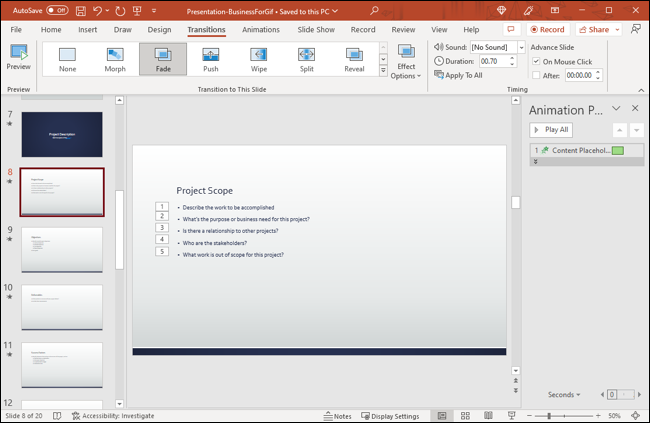The image size is (650, 423).
Task: Apply the Morph transition
Action: 115,59
